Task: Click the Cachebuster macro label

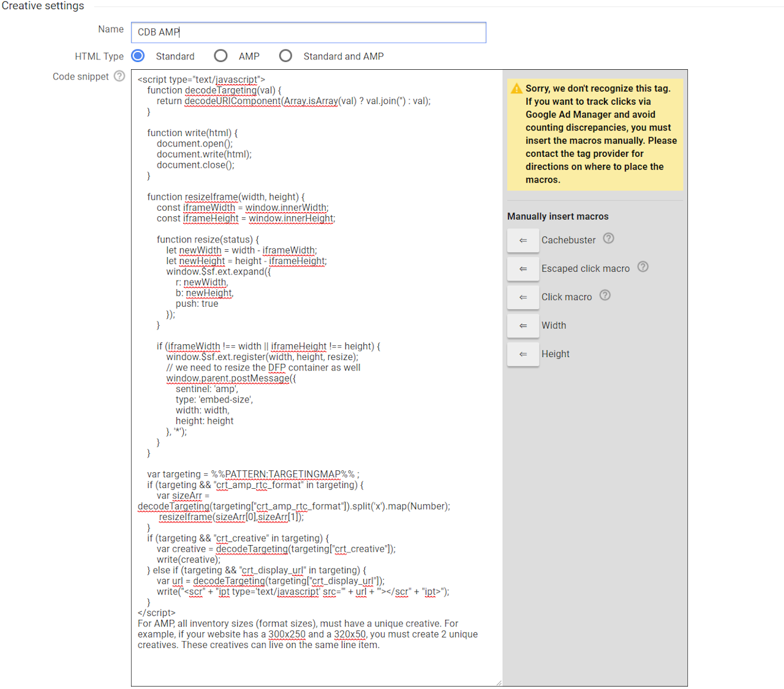Action: [568, 240]
